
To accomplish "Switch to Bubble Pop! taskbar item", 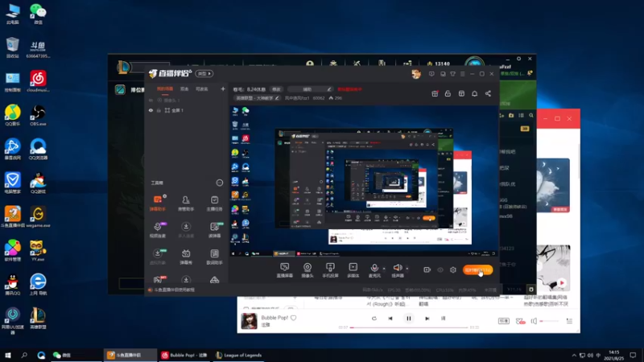I will pos(184,355).
